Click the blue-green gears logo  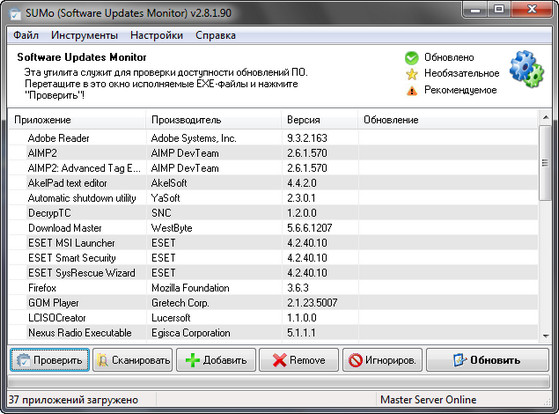click(x=527, y=69)
